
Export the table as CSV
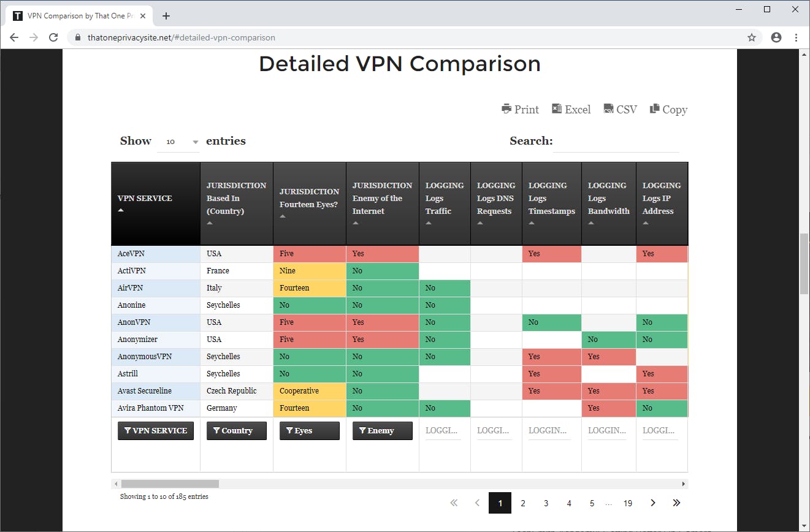(620, 109)
